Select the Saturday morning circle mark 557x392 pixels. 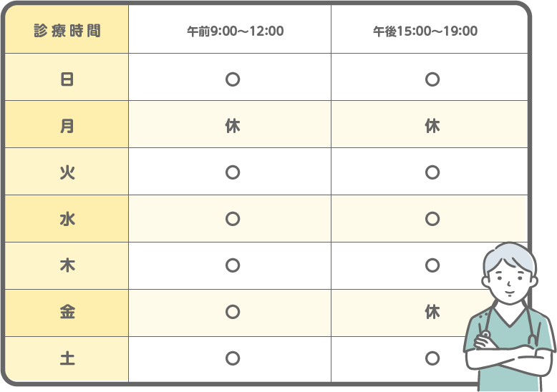[232, 358]
